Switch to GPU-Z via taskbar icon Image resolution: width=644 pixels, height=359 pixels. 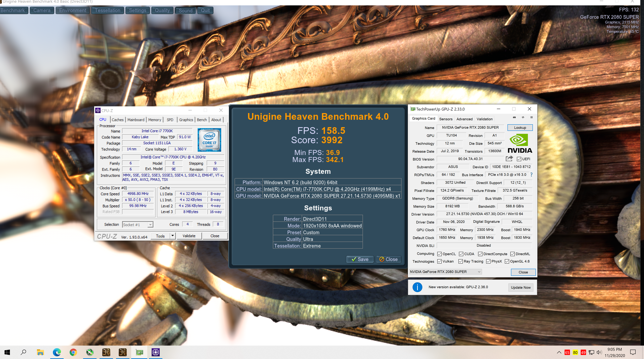(139, 352)
